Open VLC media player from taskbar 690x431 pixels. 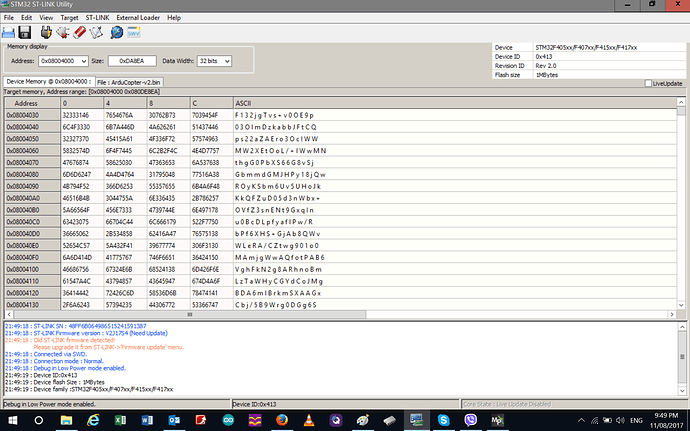click(x=309, y=420)
